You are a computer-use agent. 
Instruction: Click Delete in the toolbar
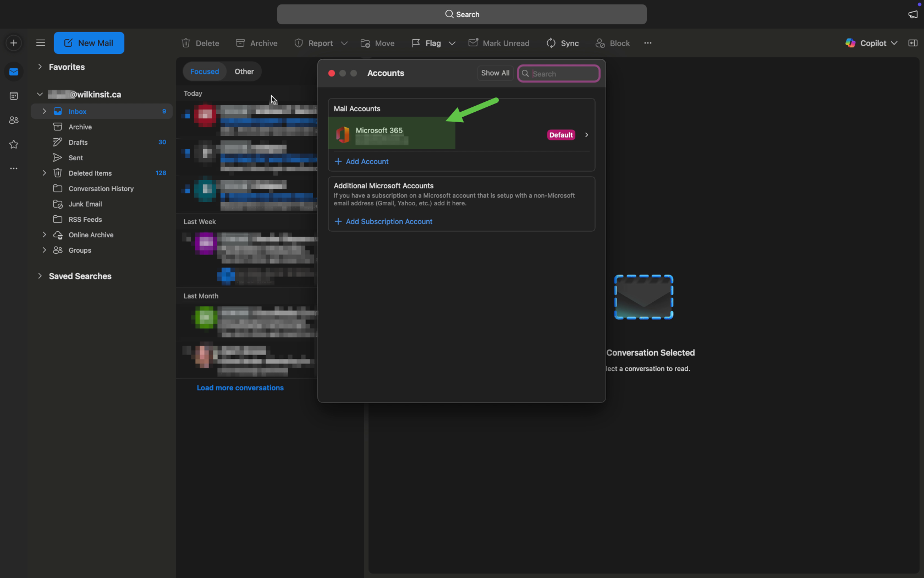click(200, 43)
